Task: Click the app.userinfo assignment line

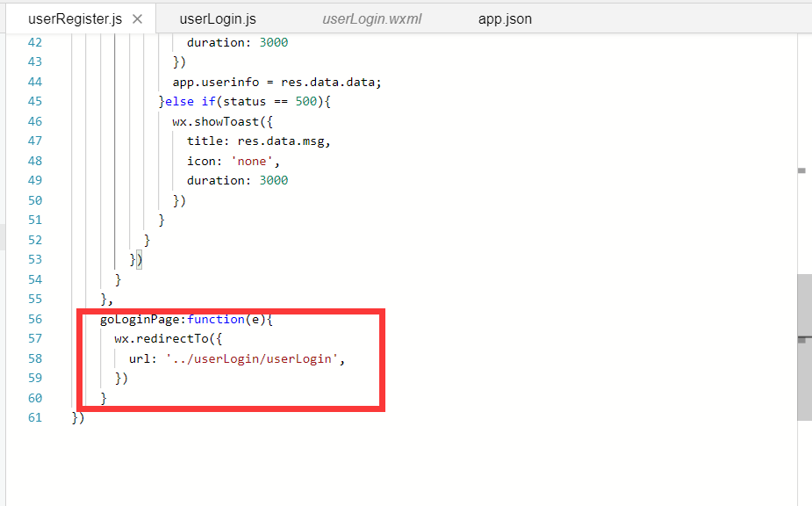Action: [x=277, y=82]
